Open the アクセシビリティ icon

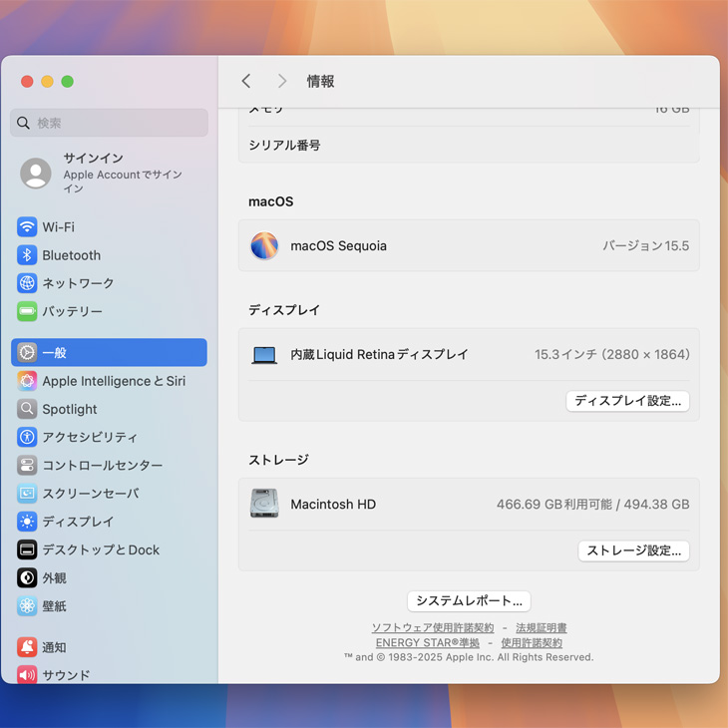[x=27, y=437]
